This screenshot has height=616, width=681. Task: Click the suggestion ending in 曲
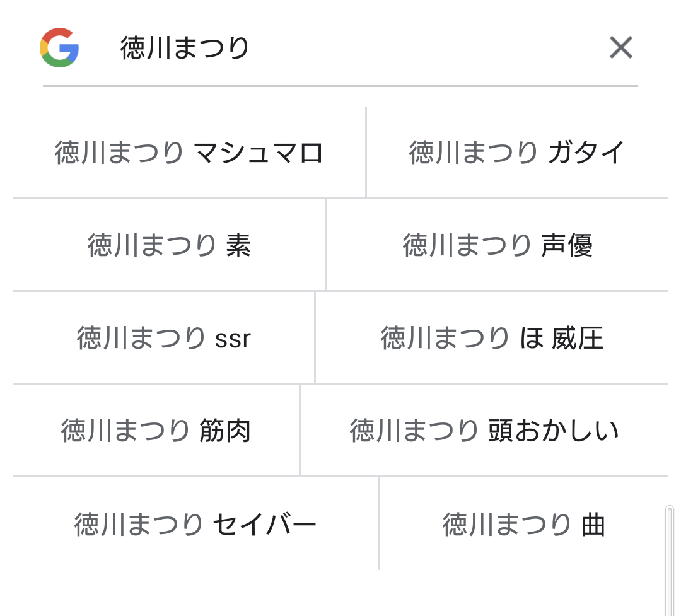[x=523, y=524]
